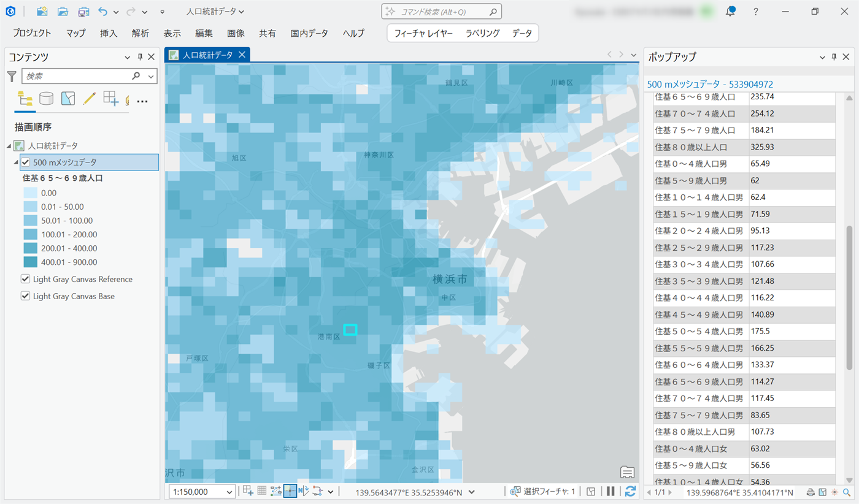Click the map refresh icon
Viewport: 859px width, 504px height.
tap(630, 491)
